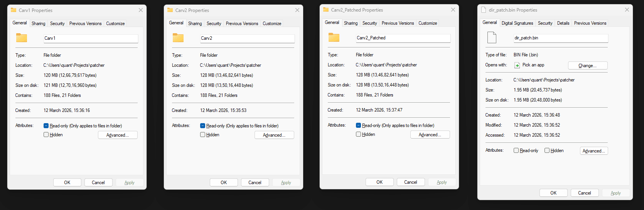Click '12 March 2026, 15:36:48' created date
This screenshot has height=210, width=644.
pos(537,115)
